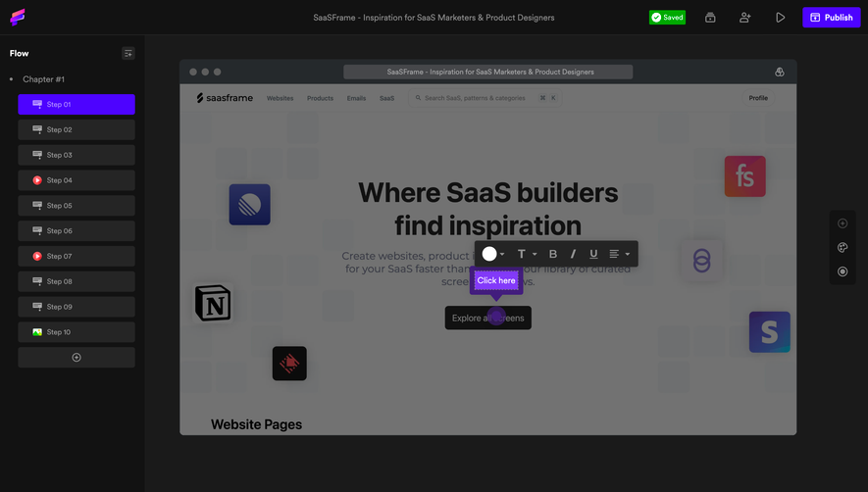Click the Linear app icon tile
The image size is (868, 492).
(x=250, y=204)
